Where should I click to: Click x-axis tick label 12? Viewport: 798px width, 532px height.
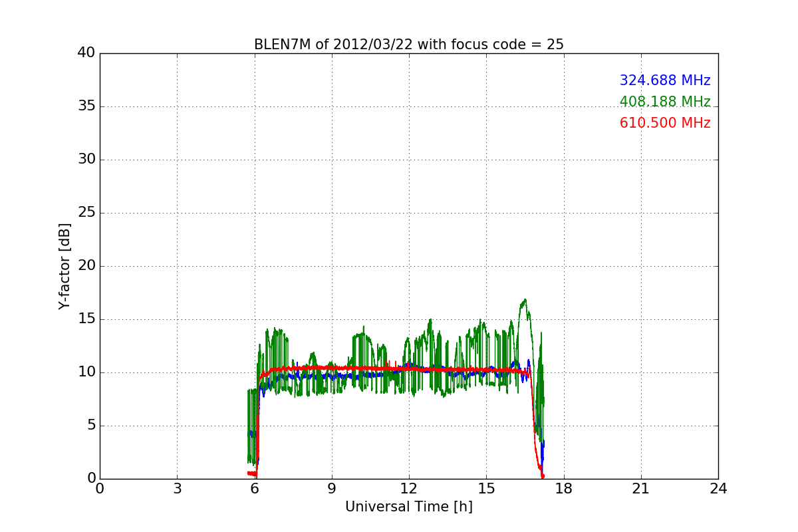(408, 489)
